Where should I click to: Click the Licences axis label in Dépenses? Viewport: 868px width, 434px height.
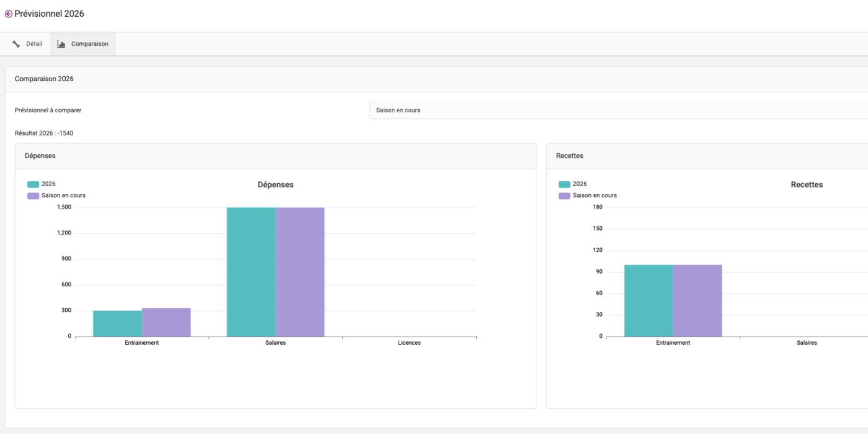click(409, 343)
